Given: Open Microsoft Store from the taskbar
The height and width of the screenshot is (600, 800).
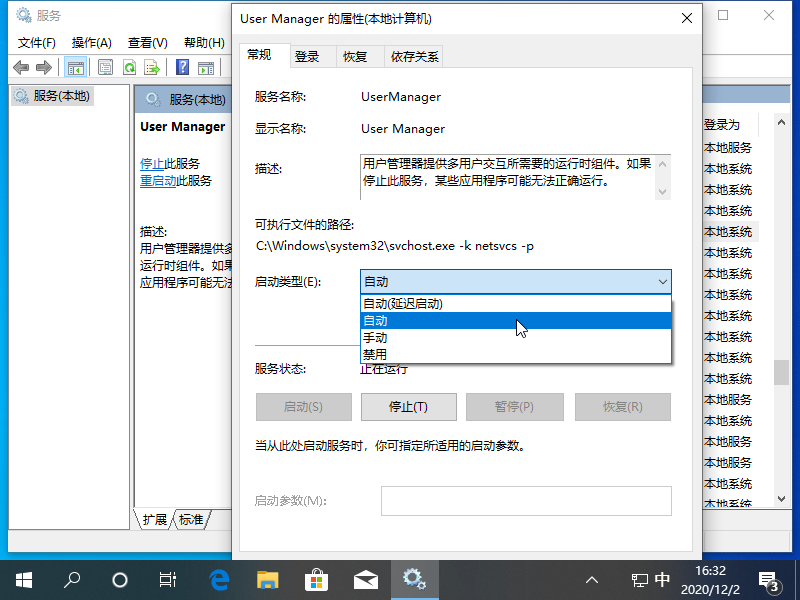Looking at the screenshot, I should coord(316,579).
